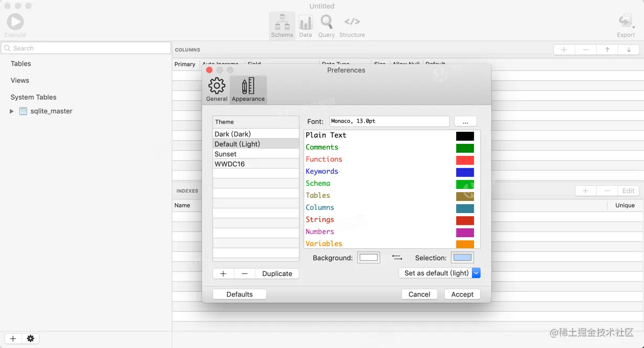Remove a column with the minus button
Viewport: 644px width, 348px height.
pyautogui.click(x=586, y=50)
